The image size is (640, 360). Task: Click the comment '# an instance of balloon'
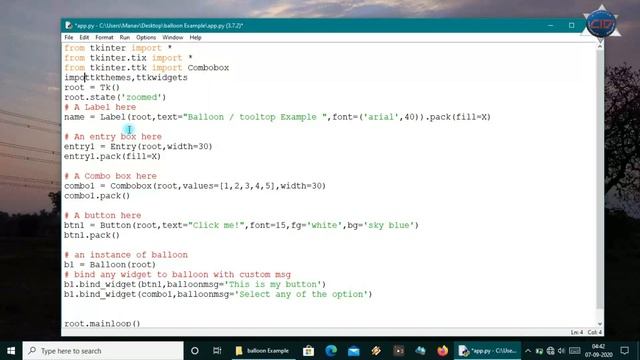coord(126,255)
